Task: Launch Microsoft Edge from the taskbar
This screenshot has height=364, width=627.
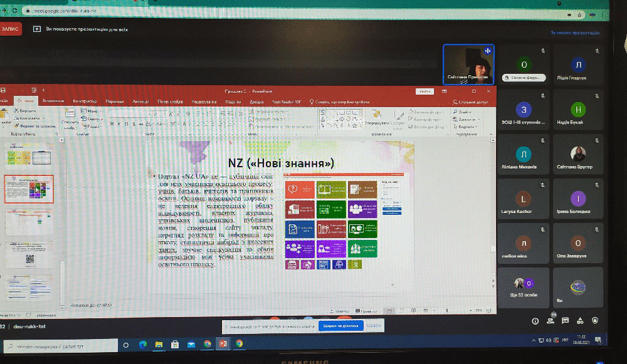Action: click(143, 345)
